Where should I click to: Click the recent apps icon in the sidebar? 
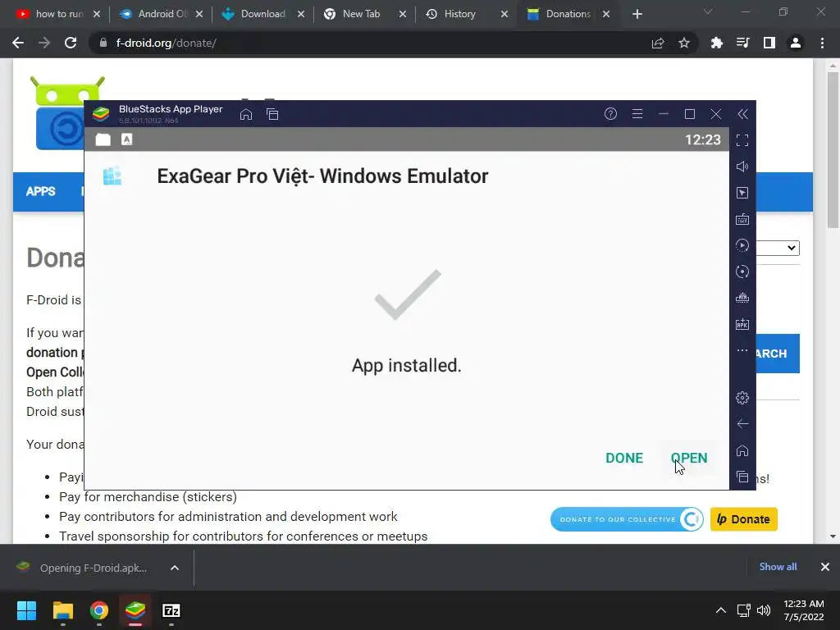[742, 477]
